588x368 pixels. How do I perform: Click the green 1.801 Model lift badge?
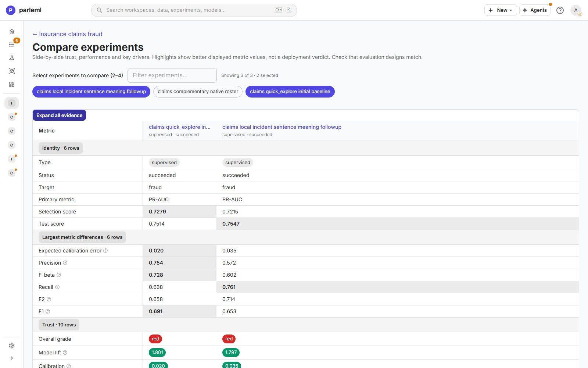pyautogui.click(x=157, y=353)
